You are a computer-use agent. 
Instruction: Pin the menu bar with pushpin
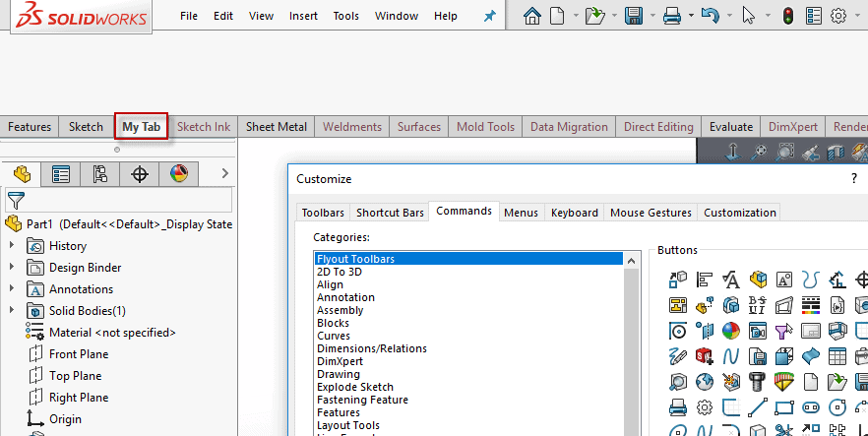coord(490,16)
